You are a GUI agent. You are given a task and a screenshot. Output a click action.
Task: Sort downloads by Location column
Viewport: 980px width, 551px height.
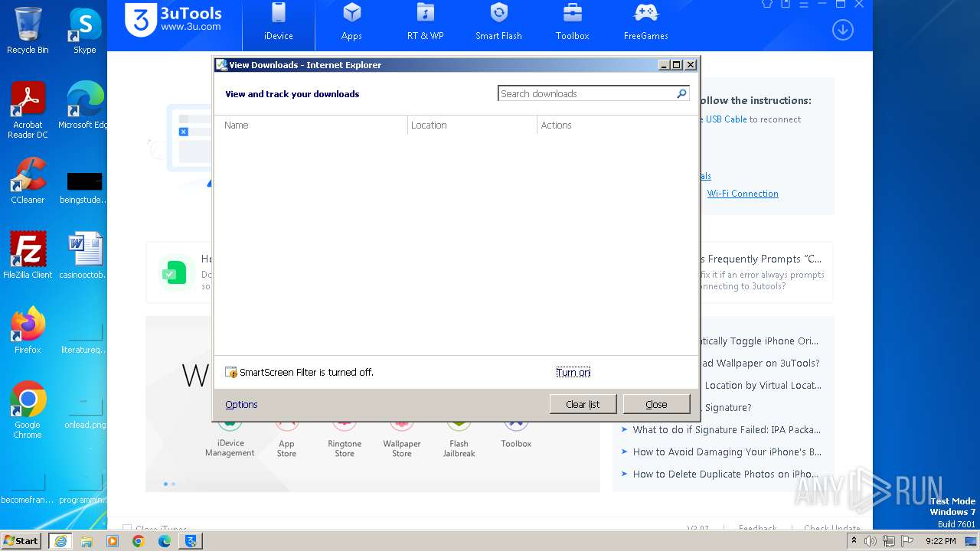coord(472,125)
